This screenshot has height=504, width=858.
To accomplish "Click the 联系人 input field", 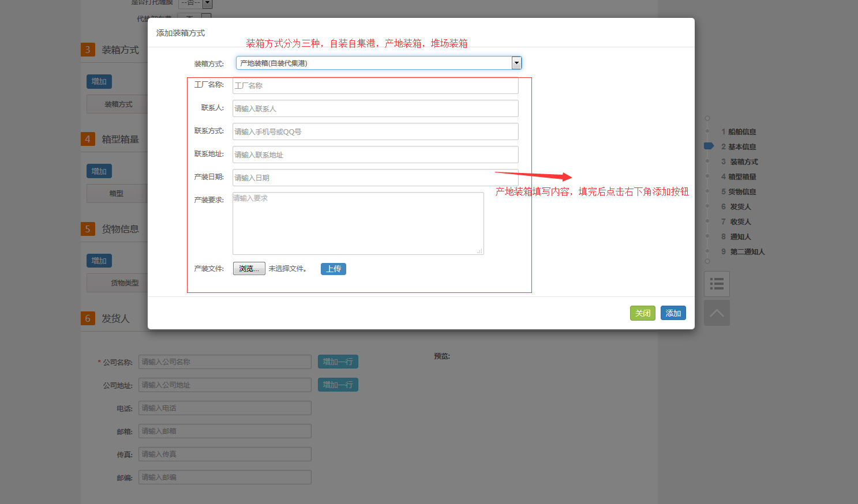I will click(x=375, y=108).
